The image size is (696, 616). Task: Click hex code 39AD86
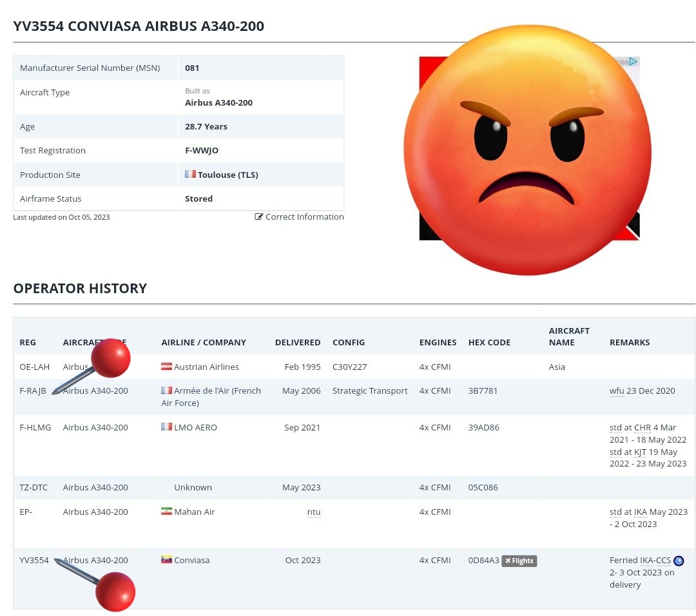[484, 427]
